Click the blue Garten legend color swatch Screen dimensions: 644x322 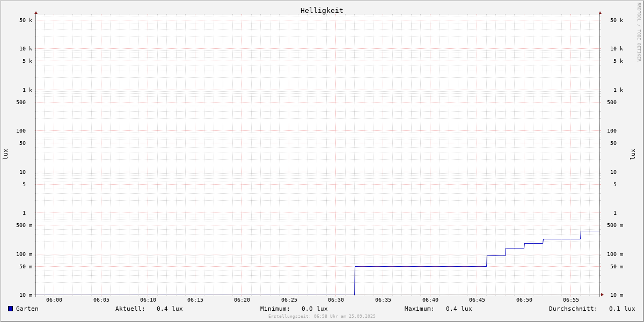[10, 309]
